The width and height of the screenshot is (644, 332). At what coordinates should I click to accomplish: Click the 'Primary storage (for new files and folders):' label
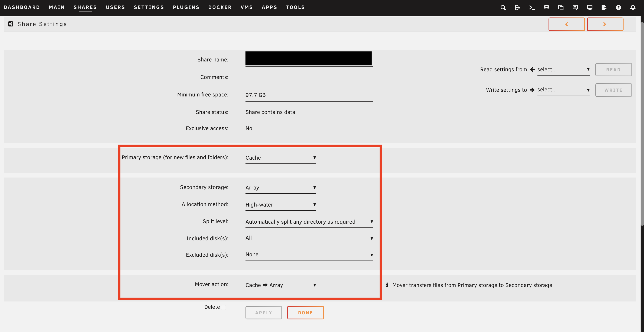pos(175,157)
